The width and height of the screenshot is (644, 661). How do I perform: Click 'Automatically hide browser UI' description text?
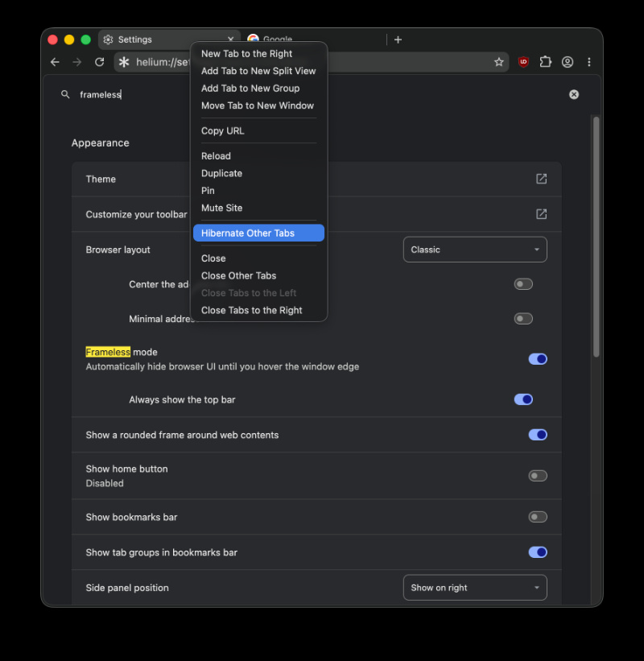222,366
